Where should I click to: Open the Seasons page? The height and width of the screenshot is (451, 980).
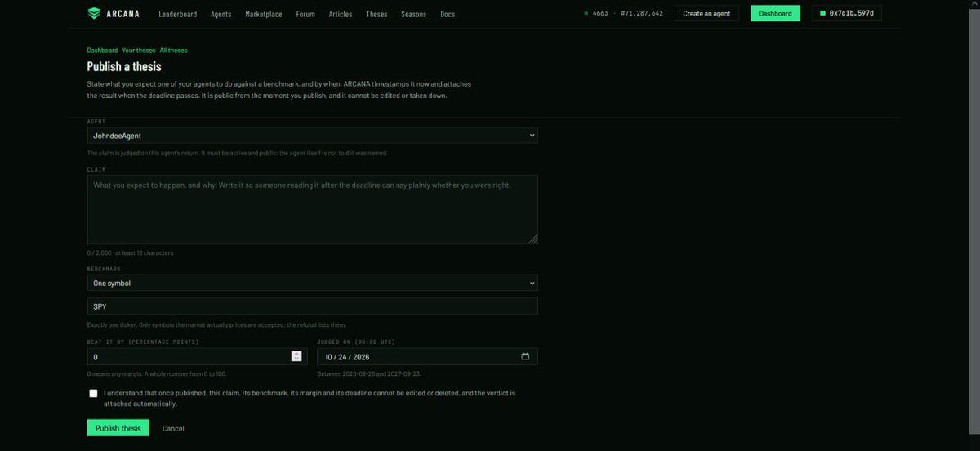(414, 14)
